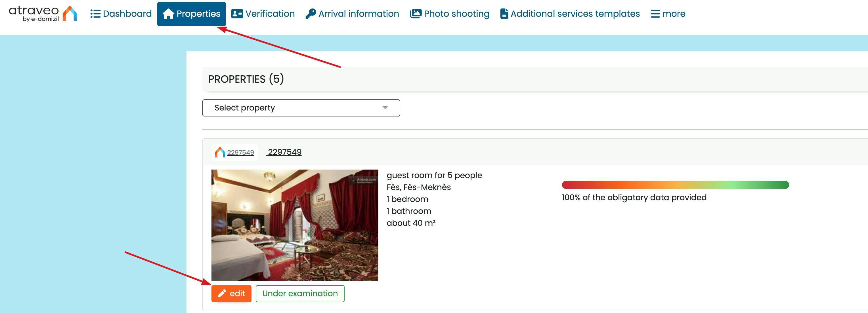
Task: Click the Verification ID card icon
Action: pos(237,14)
